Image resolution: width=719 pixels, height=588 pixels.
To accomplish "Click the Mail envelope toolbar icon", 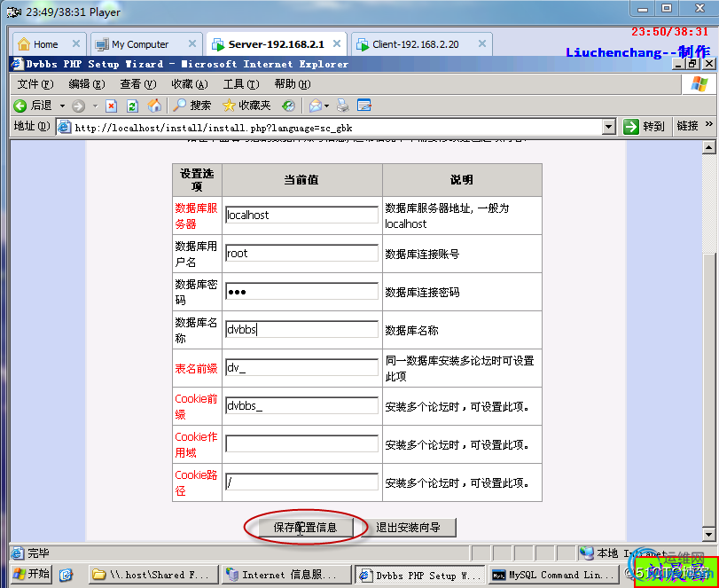I will [315, 106].
